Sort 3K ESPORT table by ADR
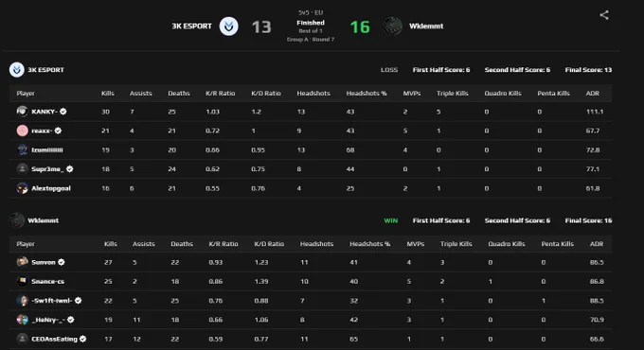 pos(592,93)
